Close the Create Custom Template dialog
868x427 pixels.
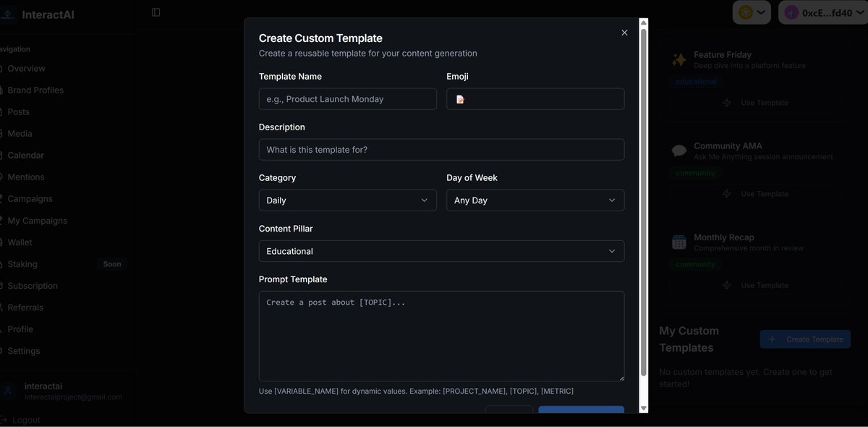coord(625,33)
